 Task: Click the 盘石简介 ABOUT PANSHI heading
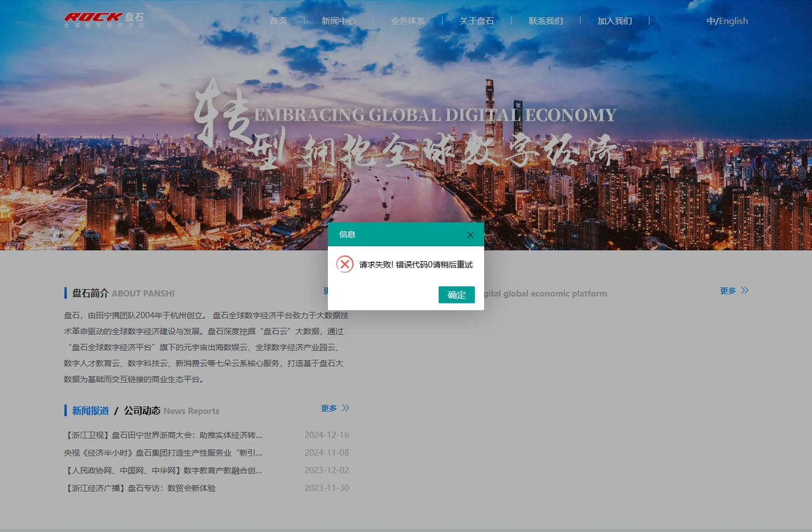(123, 293)
